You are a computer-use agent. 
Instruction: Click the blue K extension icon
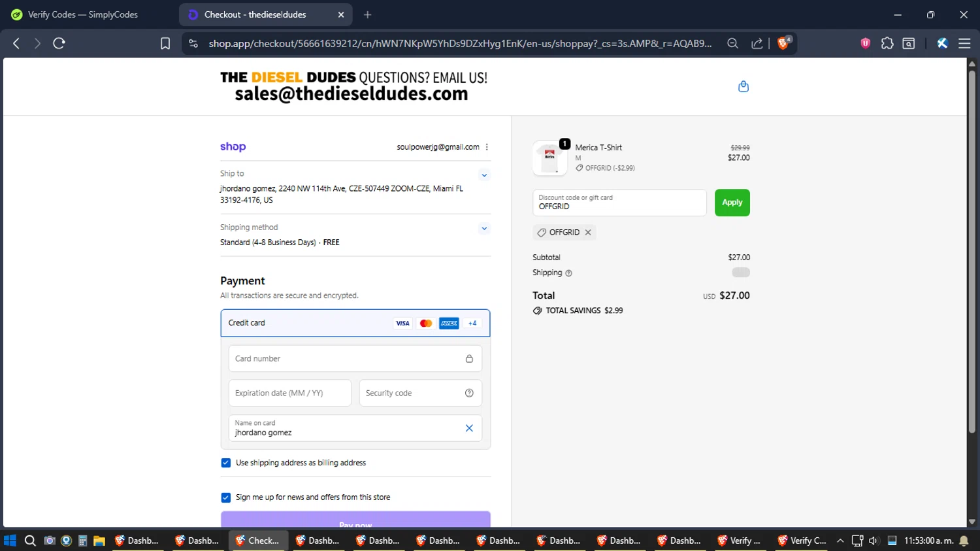tap(942, 43)
